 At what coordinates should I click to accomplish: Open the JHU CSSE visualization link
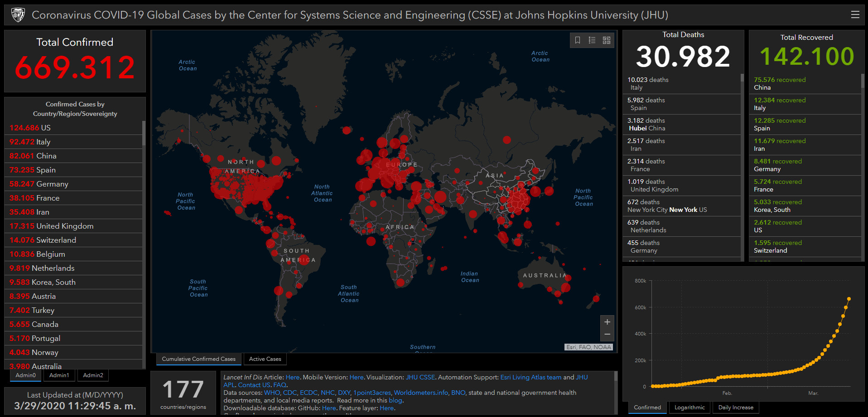click(x=420, y=377)
